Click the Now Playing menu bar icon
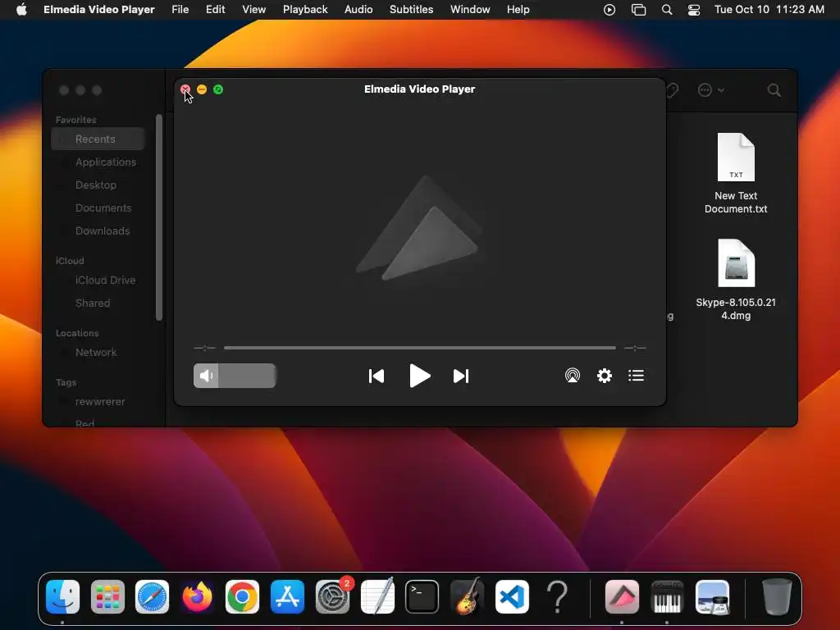The height and width of the screenshot is (630, 840). click(x=609, y=10)
